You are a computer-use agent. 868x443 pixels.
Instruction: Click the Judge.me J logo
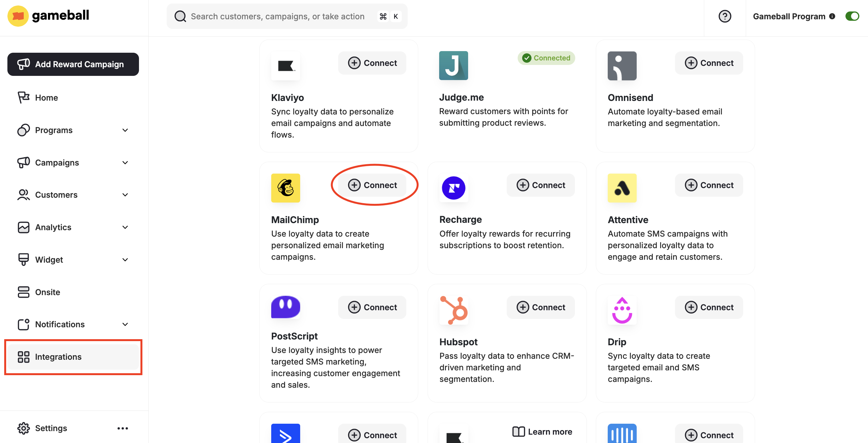[453, 66]
